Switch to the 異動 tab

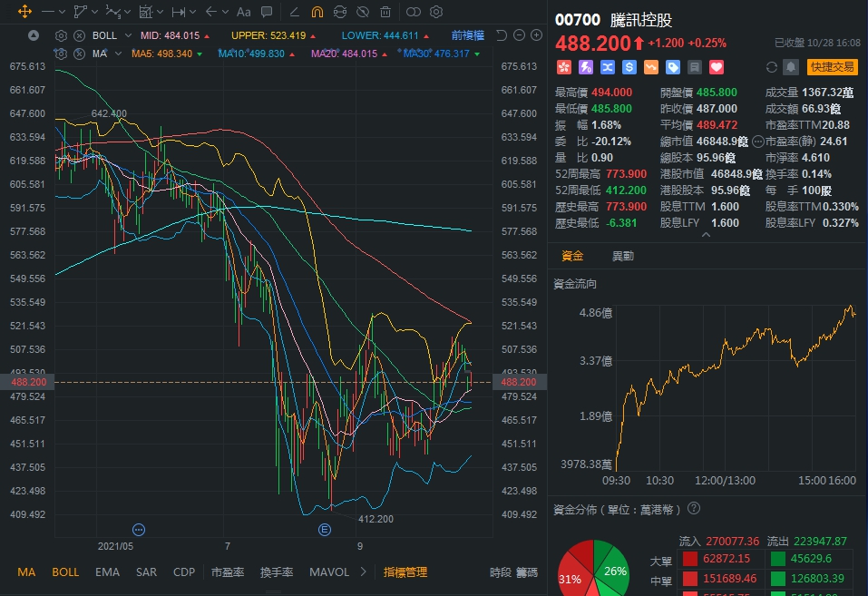623,256
